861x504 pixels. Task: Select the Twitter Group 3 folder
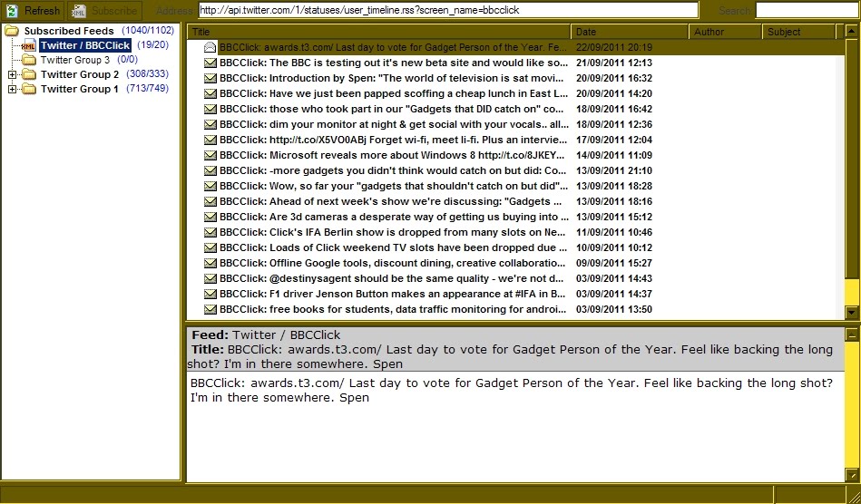pyautogui.click(x=75, y=60)
